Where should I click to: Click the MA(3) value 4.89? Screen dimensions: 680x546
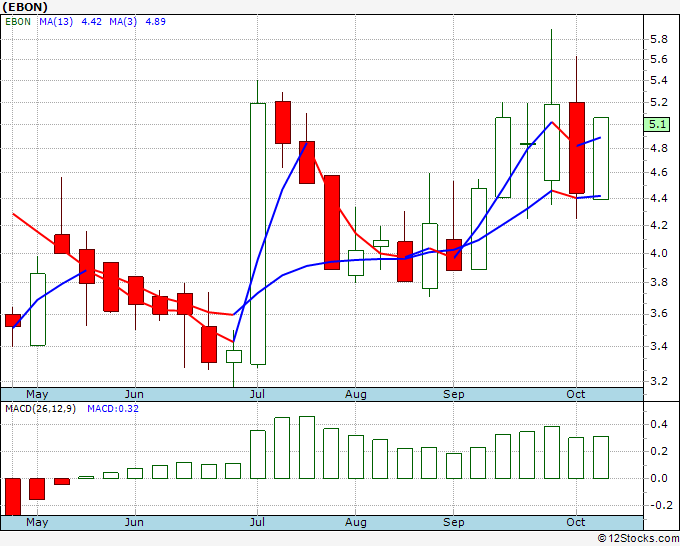155,22
